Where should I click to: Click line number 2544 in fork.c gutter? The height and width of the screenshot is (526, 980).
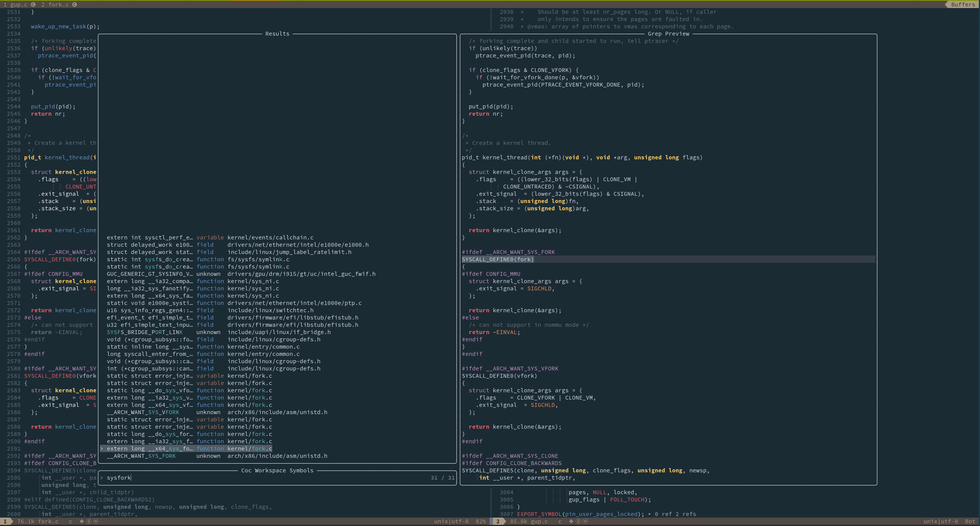13,107
